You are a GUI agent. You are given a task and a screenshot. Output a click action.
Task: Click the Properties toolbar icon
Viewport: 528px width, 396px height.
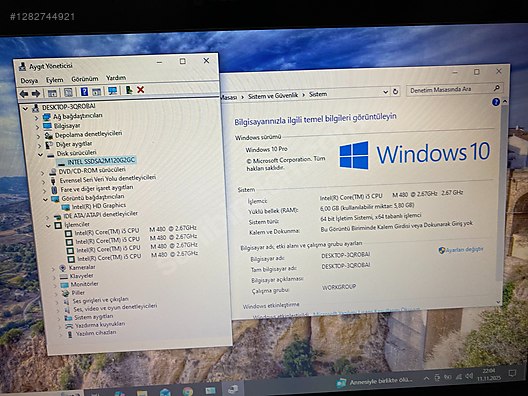click(68, 92)
